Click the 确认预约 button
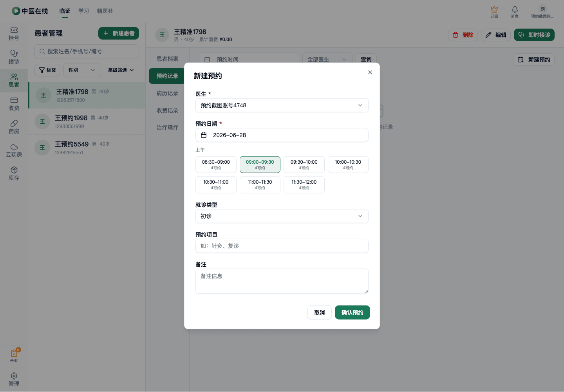Screen dimensions: 564x392 pyautogui.click(x=352, y=313)
